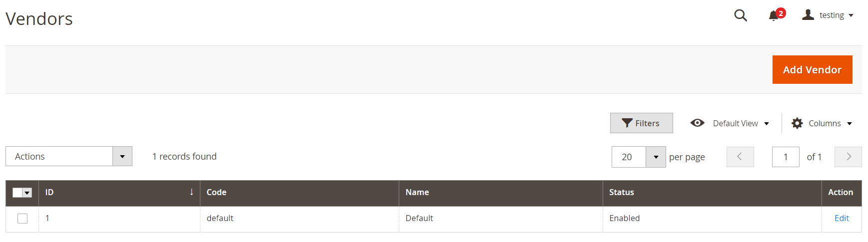This screenshot has height=242, width=868.
Task: Click Edit link for Default vendor
Action: (x=842, y=218)
